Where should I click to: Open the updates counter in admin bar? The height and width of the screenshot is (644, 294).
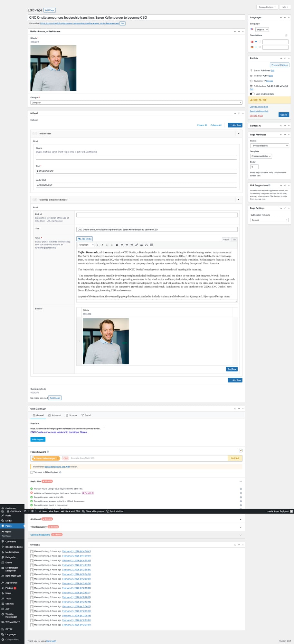click(26, 511)
